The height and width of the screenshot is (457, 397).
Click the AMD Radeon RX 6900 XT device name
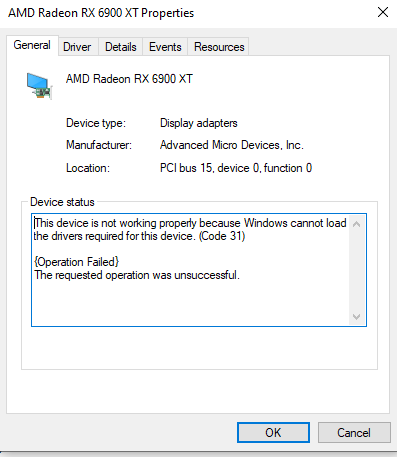coord(129,79)
